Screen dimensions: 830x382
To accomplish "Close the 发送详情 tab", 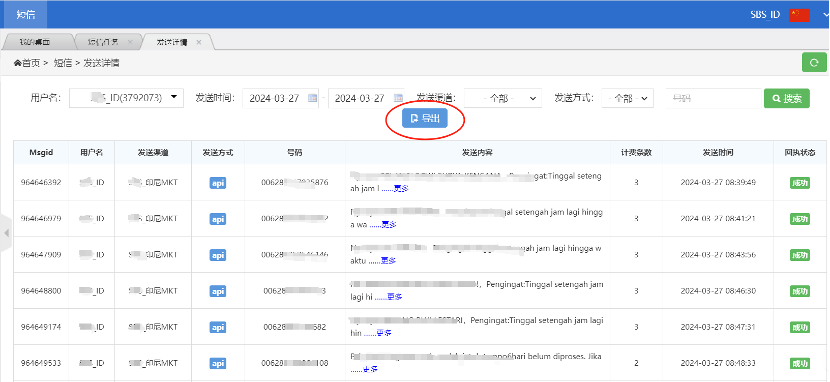I will (199, 42).
